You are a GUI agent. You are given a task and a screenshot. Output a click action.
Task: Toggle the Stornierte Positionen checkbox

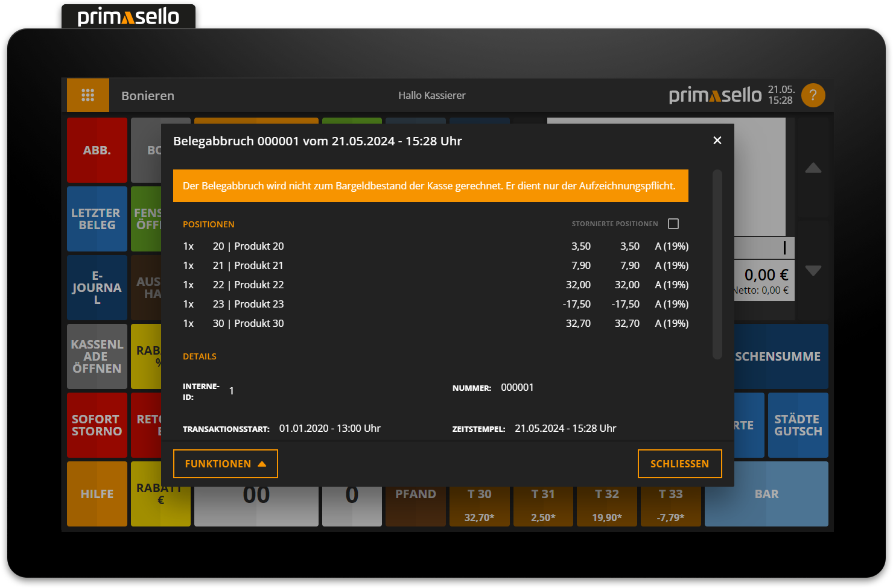(673, 224)
